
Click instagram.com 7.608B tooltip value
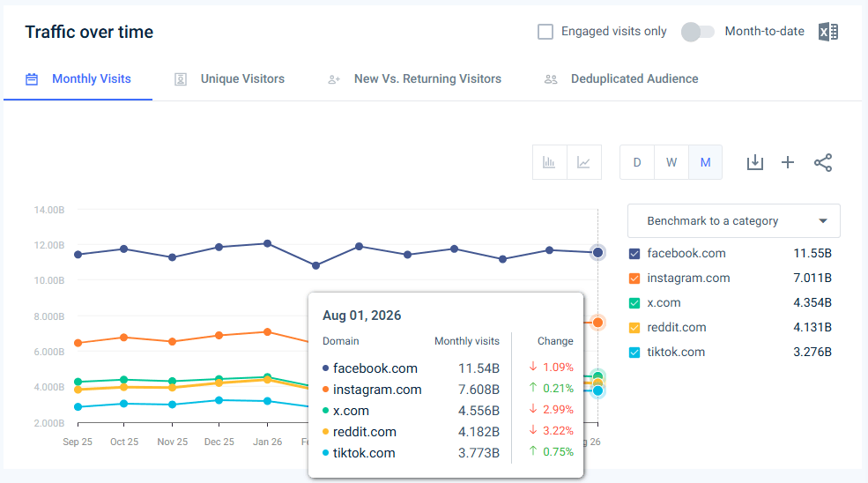coord(479,390)
